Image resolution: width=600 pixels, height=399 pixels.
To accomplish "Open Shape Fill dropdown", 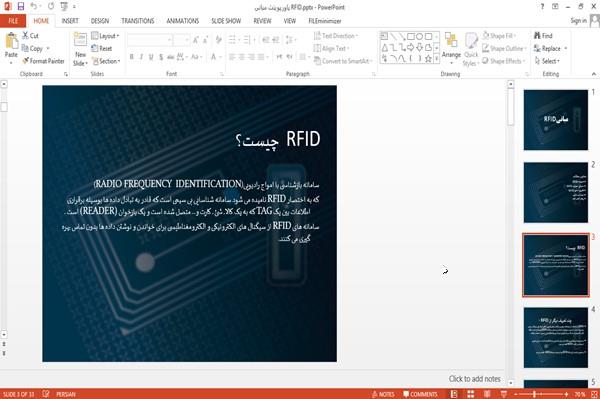I will [x=499, y=36].
